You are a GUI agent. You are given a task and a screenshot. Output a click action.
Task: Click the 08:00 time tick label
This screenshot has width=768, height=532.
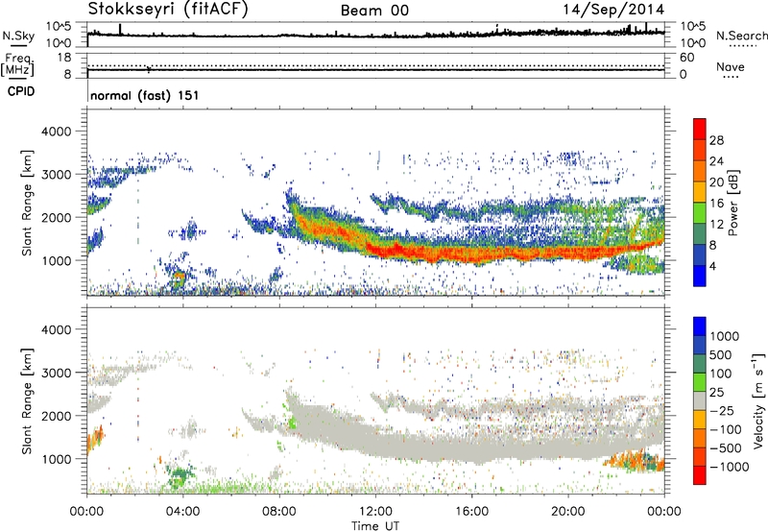click(279, 512)
